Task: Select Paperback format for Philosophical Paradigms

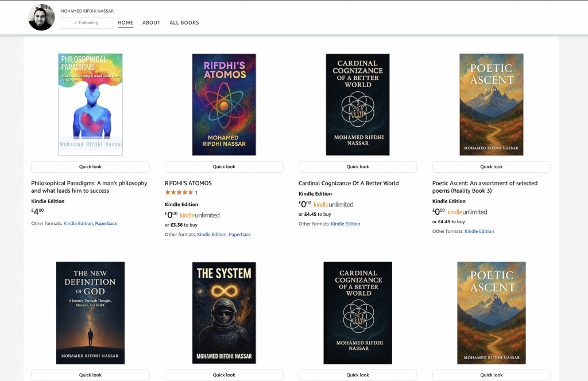Action: tap(106, 223)
